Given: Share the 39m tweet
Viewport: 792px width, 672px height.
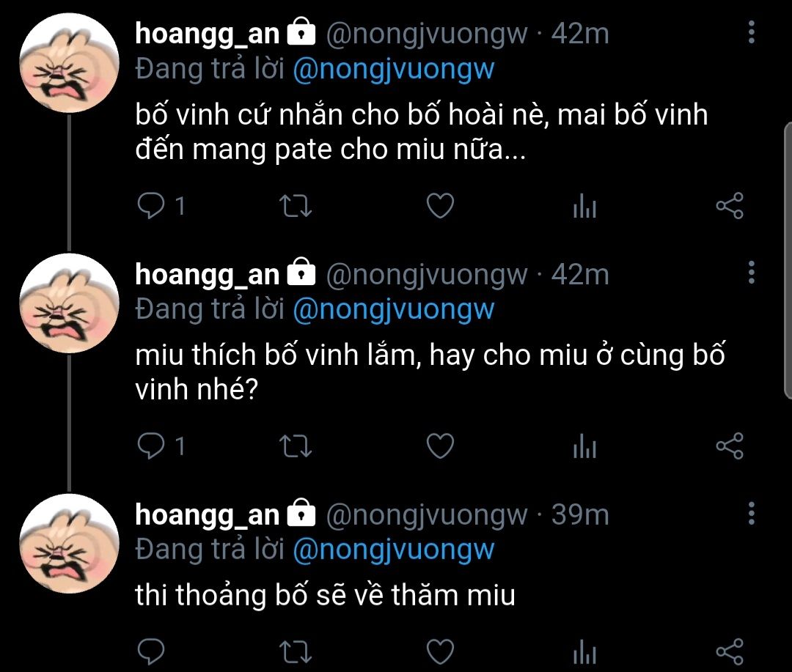Looking at the screenshot, I should pyautogui.click(x=730, y=651).
